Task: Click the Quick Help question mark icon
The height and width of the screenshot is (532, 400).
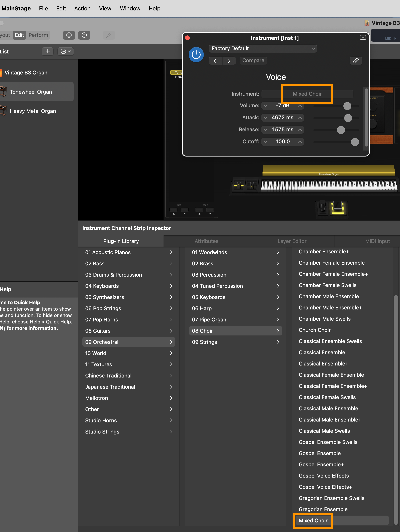Action: [x=84, y=35]
